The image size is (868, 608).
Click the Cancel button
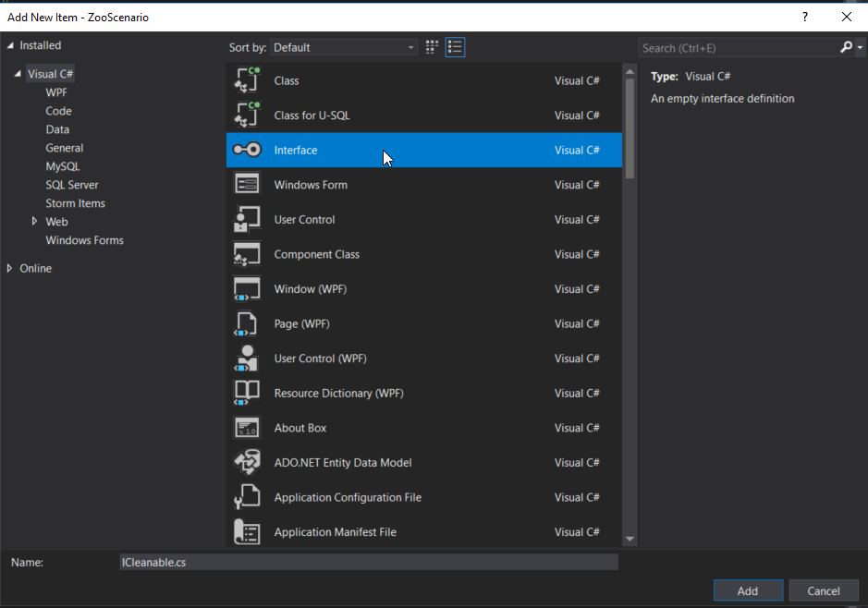[824, 591]
